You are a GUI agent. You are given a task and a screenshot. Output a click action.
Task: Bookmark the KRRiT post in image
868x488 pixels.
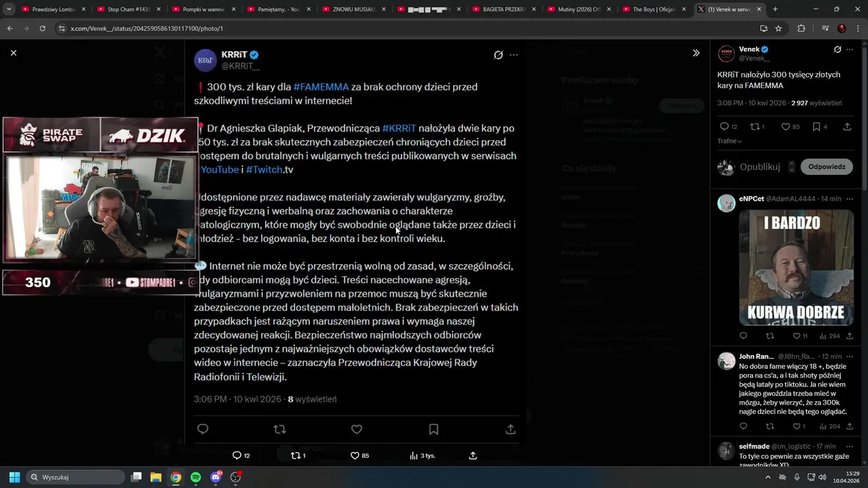click(x=434, y=429)
